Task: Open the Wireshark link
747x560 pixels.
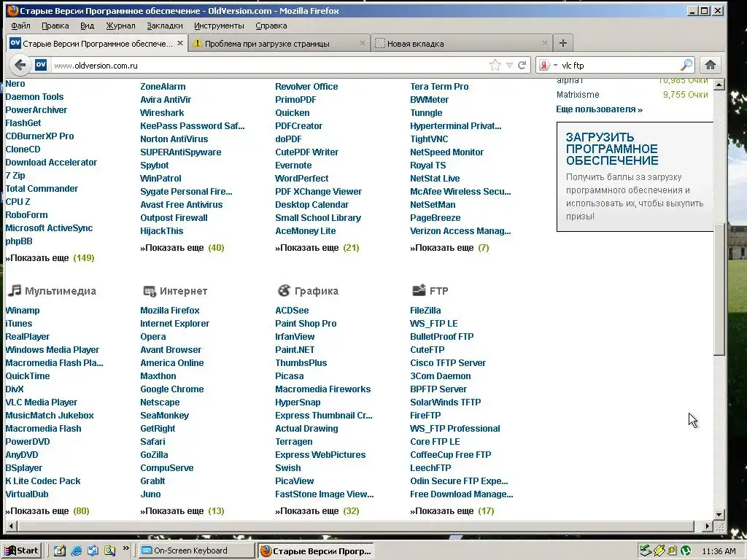Action: [x=162, y=113]
